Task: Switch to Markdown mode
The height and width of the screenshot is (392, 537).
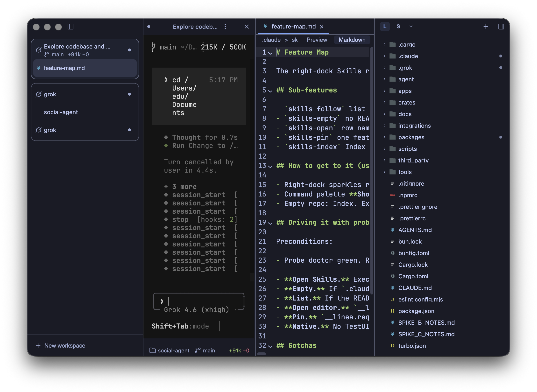Action: [352, 40]
